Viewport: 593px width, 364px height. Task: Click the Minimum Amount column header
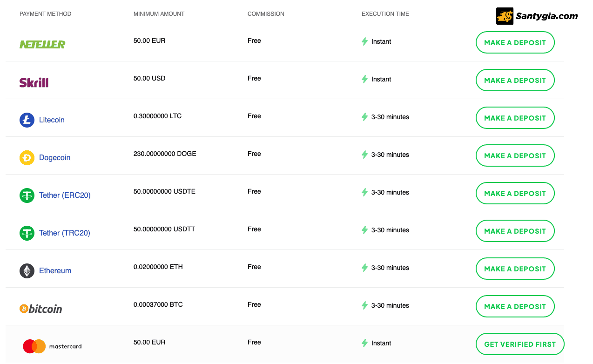159,14
